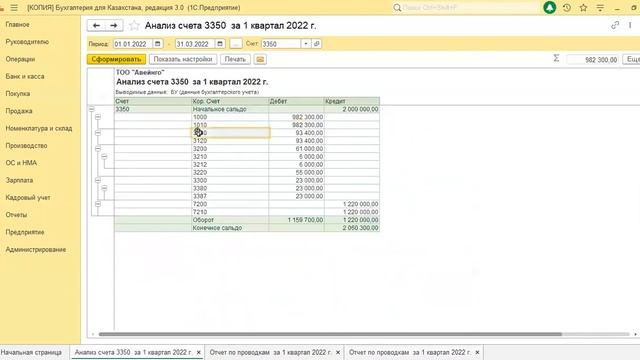Image resolution: width=640 pixels, height=360 pixels.
Task: Open calendar for start date 01.01.2022
Action: click(158, 44)
